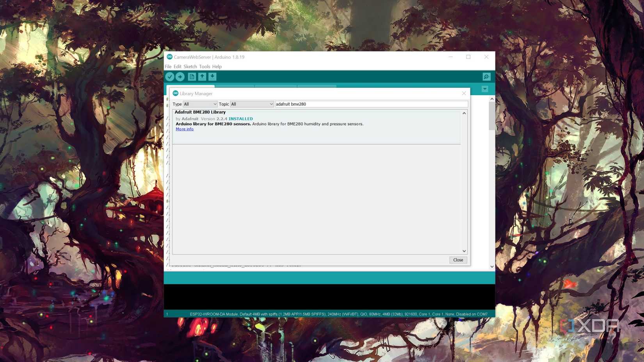
Task: Open a sketch using the Open icon
Action: [202, 76]
